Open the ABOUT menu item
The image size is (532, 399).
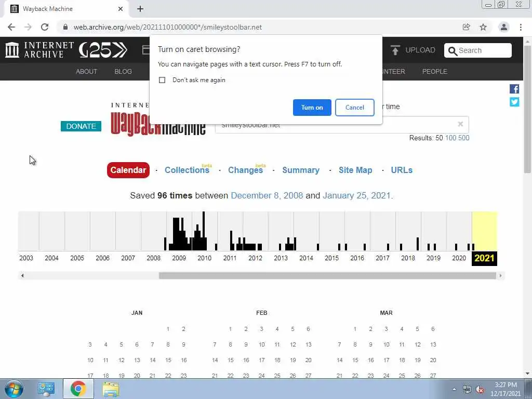(x=87, y=72)
